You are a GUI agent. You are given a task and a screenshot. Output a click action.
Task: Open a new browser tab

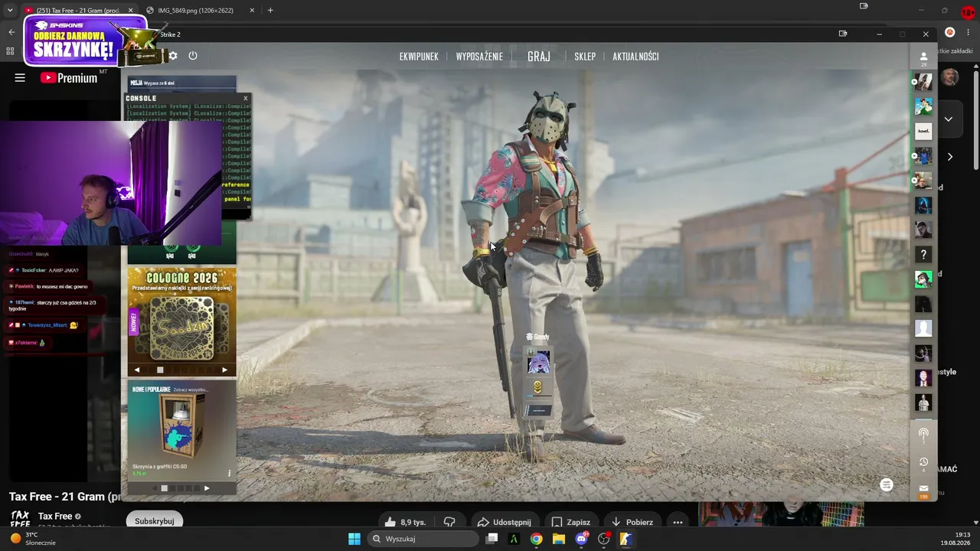(270, 10)
